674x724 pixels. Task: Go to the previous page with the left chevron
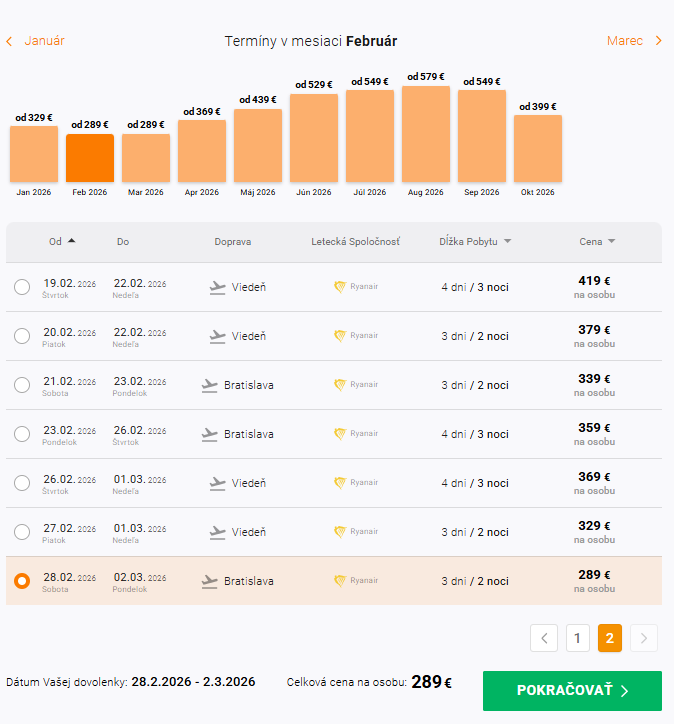click(x=544, y=637)
